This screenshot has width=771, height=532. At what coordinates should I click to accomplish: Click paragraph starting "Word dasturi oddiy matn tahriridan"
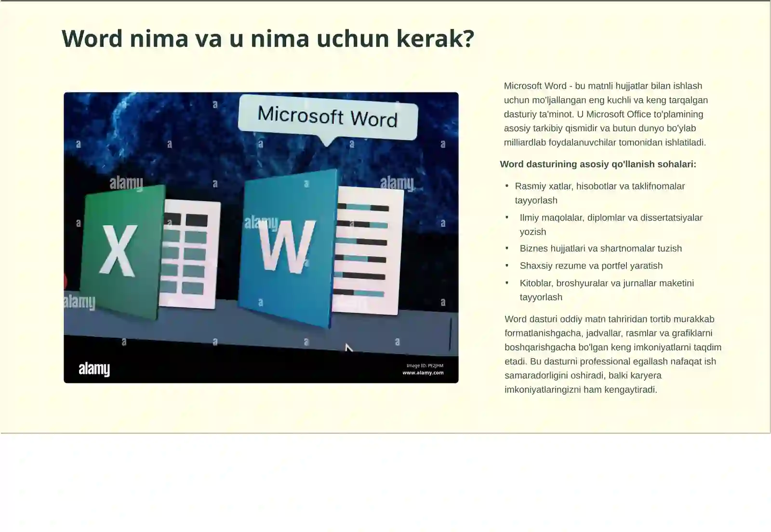[613, 354]
